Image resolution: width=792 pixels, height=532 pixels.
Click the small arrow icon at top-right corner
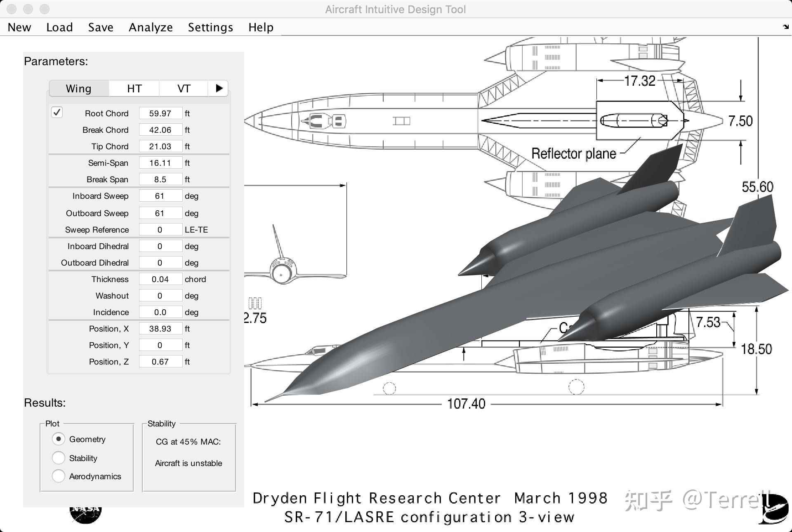785,27
